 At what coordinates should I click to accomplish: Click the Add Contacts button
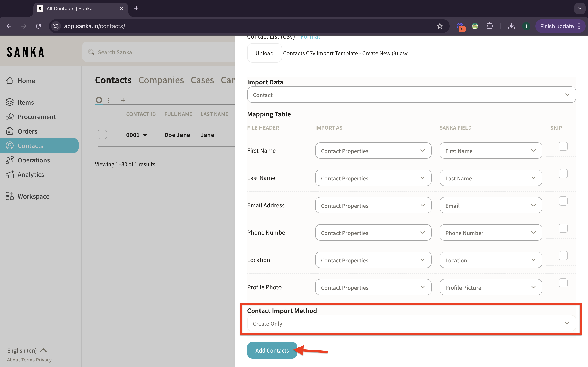point(272,350)
